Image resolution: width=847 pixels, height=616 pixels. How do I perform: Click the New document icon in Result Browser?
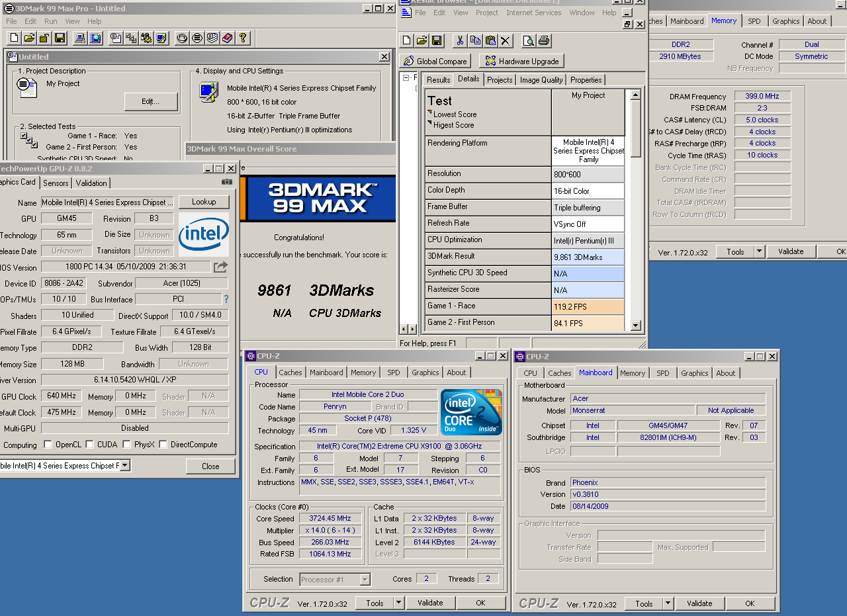407,41
